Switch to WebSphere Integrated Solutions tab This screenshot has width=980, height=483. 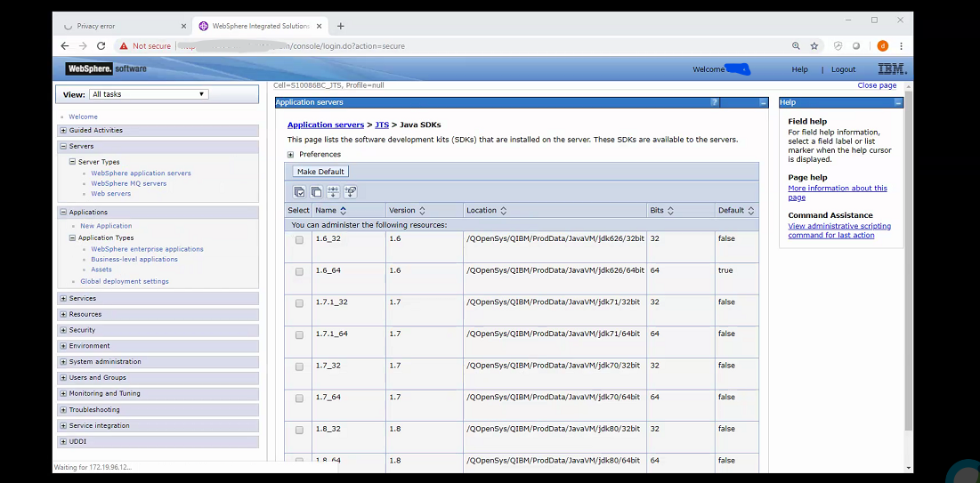click(260, 27)
